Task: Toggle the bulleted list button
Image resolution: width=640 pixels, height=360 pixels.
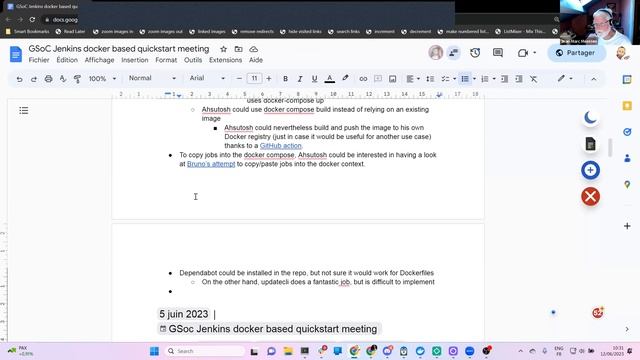Action: [465, 79]
